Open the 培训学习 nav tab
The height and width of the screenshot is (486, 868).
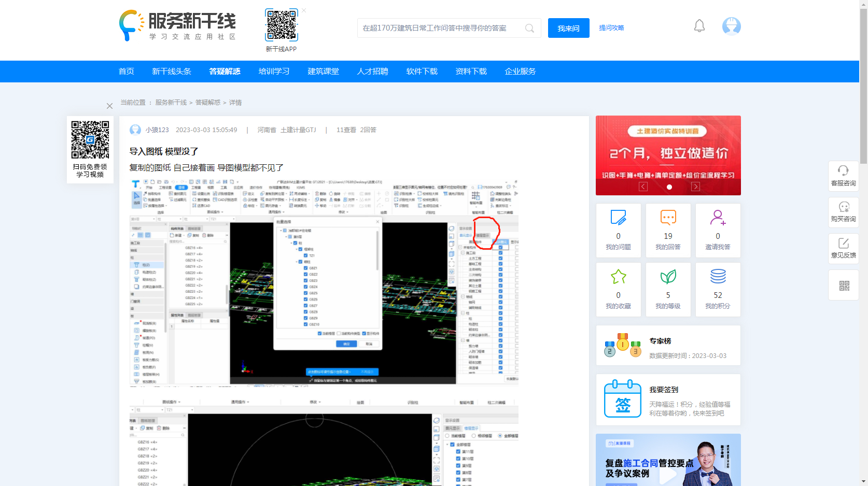(x=274, y=72)
